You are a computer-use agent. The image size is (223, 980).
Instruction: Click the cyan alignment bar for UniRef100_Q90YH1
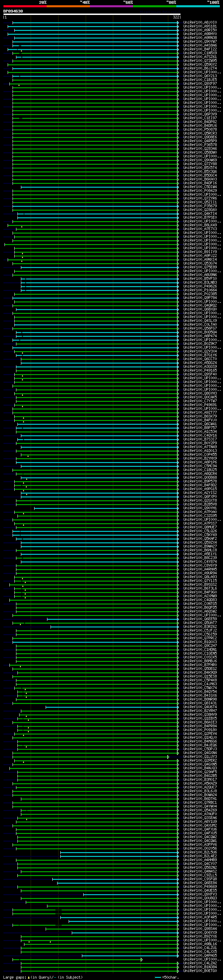tap(106, 508)
